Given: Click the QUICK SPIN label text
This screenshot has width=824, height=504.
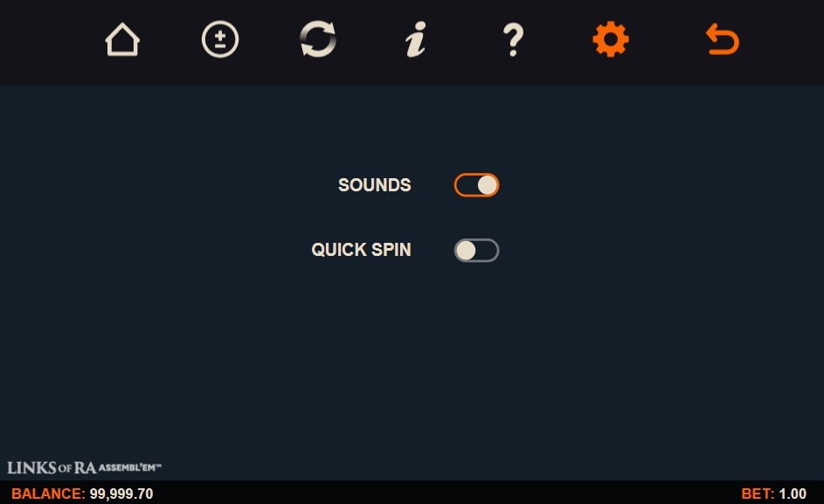Looking at the screenshot, I should (361, 250).
